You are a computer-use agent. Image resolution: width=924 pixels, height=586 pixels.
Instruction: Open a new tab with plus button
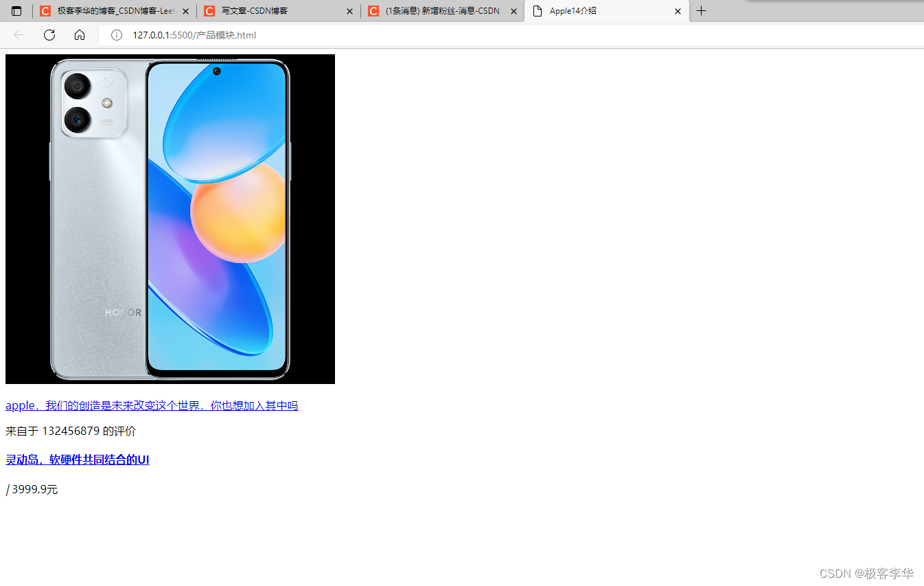tap(701, 11)
